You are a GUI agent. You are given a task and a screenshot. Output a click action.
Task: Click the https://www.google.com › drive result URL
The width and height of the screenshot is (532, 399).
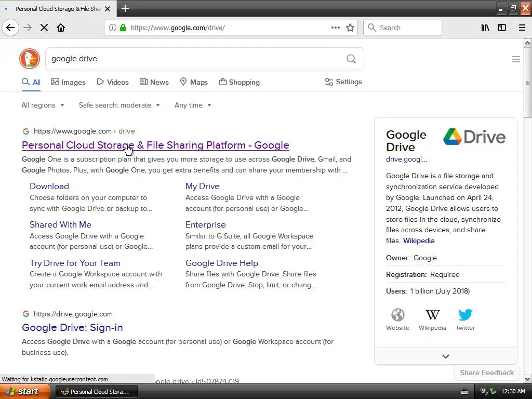[84, 131]
